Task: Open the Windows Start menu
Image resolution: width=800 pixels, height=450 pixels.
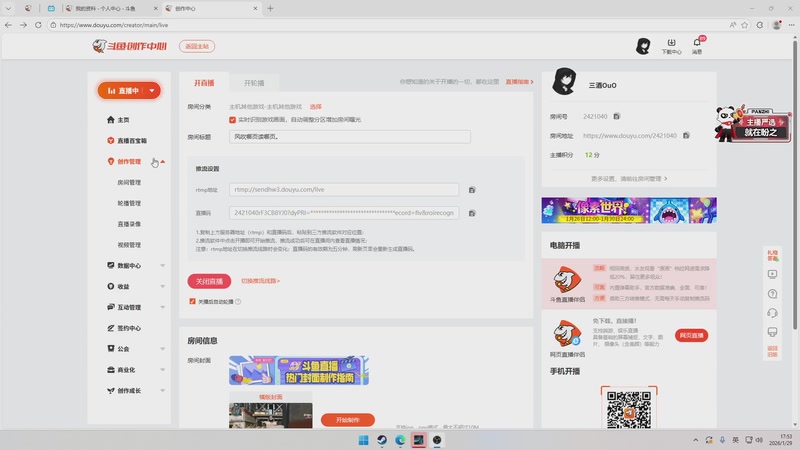Action: tap(363, 440)
